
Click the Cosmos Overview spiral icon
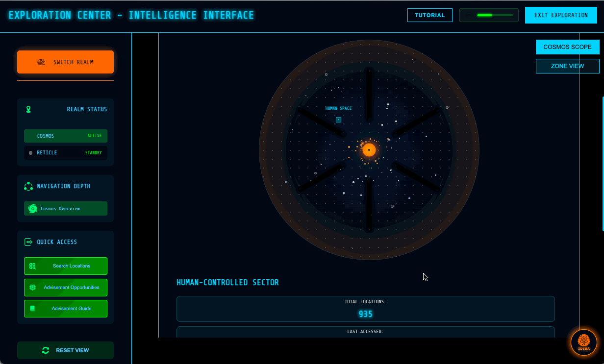[33, 209]
